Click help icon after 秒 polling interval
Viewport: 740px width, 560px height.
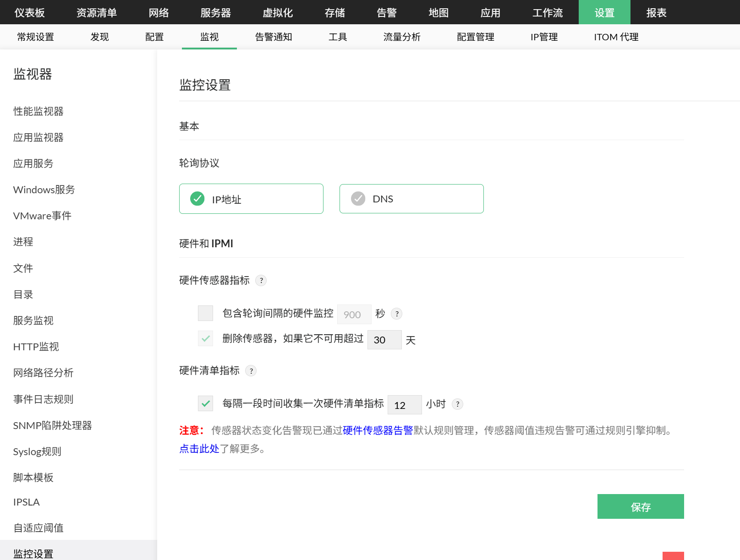397,314
